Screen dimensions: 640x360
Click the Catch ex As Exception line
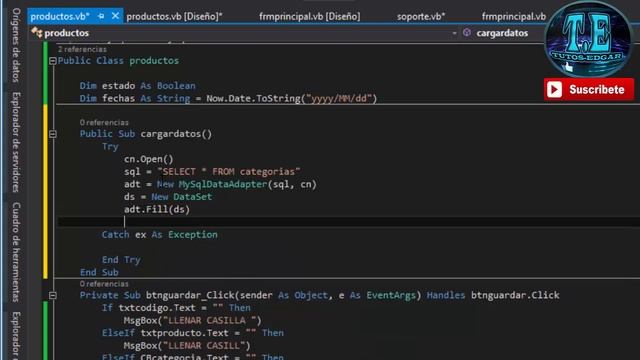pos(160,235)
